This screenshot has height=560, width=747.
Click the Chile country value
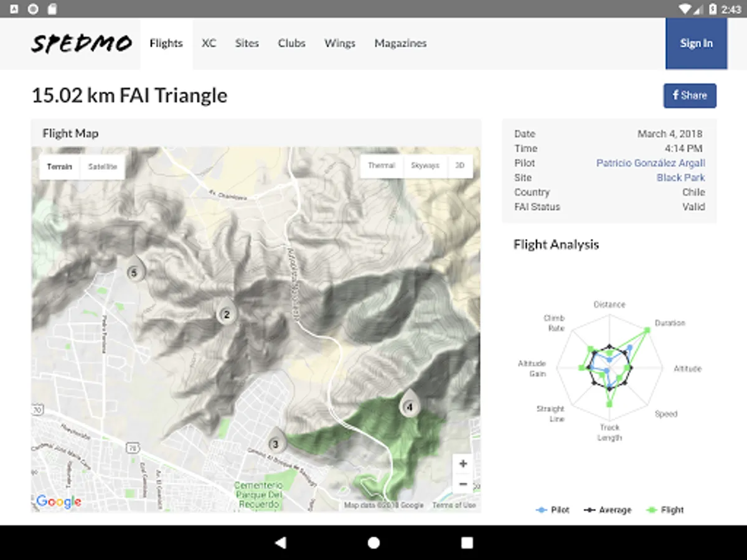click(693, 192)
